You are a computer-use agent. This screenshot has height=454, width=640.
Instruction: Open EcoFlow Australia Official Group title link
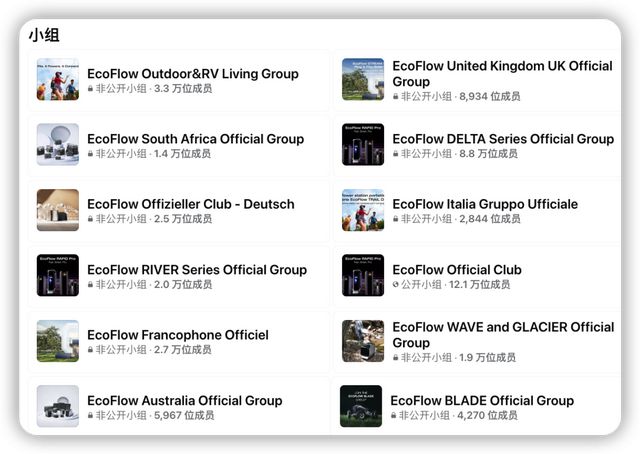click(184, 400)
